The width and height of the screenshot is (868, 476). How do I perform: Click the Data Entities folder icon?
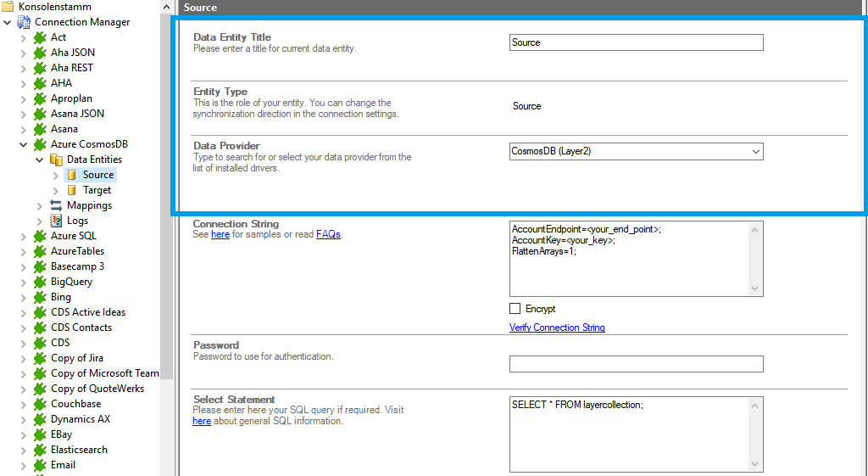pos(56,160)
